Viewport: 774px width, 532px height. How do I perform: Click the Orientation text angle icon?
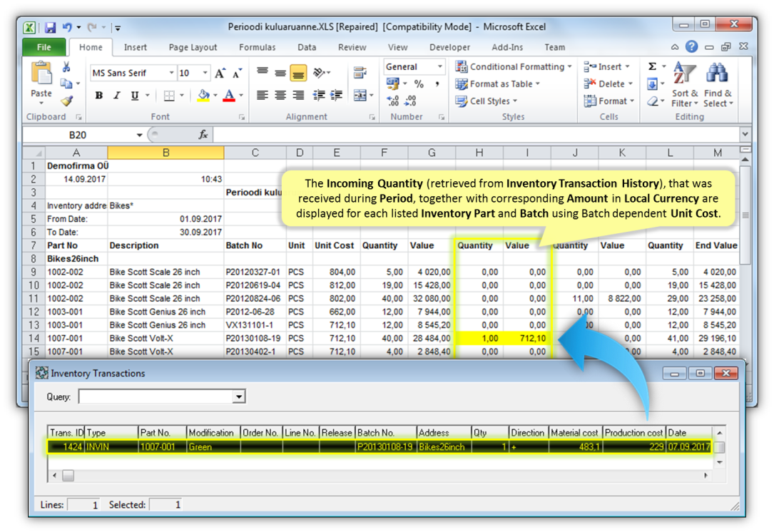click(320, 73)
